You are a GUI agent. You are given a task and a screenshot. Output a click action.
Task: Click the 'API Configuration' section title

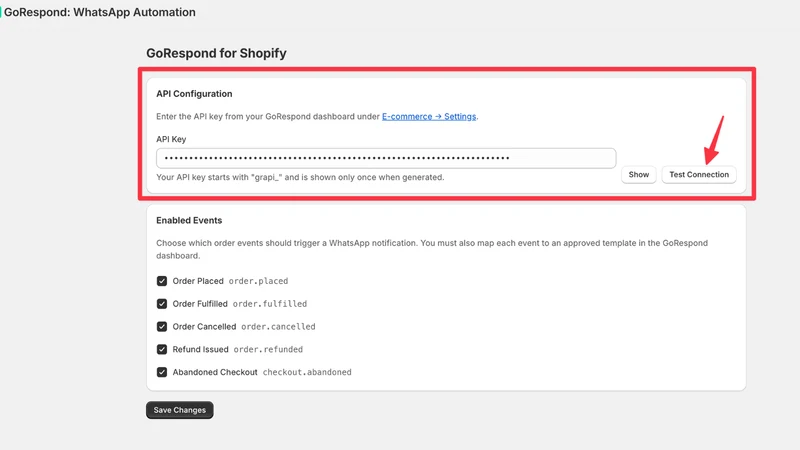(x=194, y=94)
